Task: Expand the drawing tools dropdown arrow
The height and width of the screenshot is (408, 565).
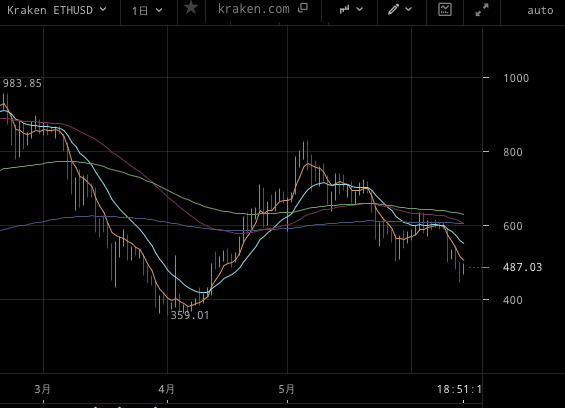Action: point(408,10)
